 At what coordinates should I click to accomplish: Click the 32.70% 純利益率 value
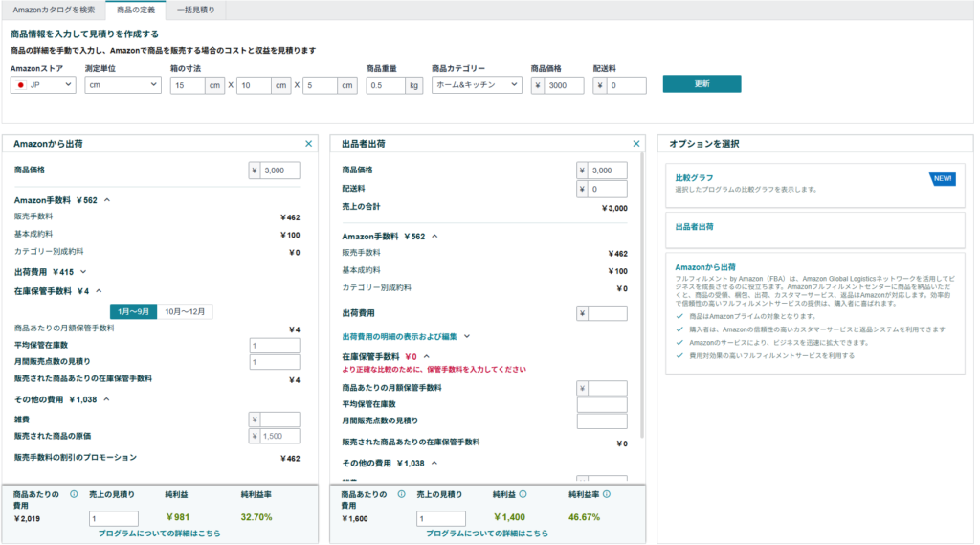[x=256, y=517]
